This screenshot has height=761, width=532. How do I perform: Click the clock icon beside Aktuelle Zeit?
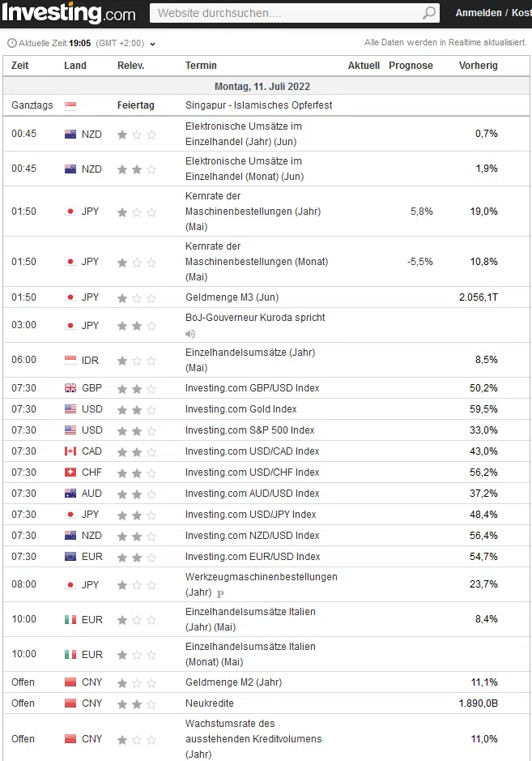click(x=12, y=43)
